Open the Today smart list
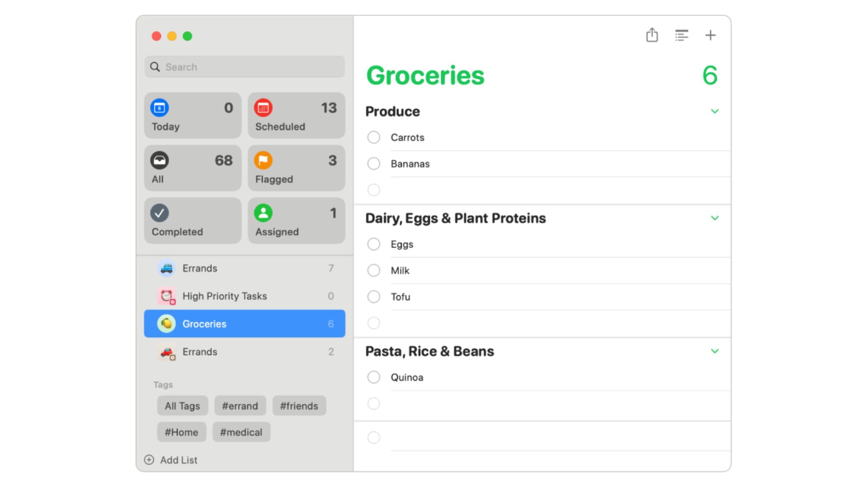This screenshot has width=868, height=488. coord(193,115)
